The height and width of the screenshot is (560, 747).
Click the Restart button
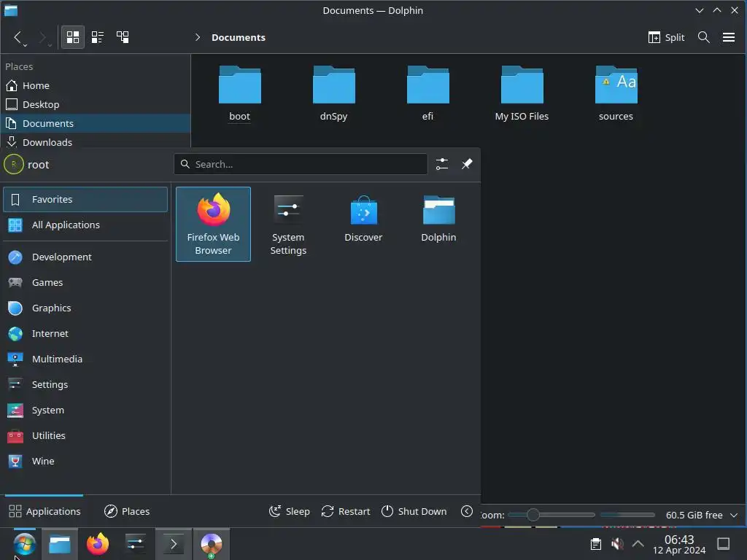pos(345,511)
